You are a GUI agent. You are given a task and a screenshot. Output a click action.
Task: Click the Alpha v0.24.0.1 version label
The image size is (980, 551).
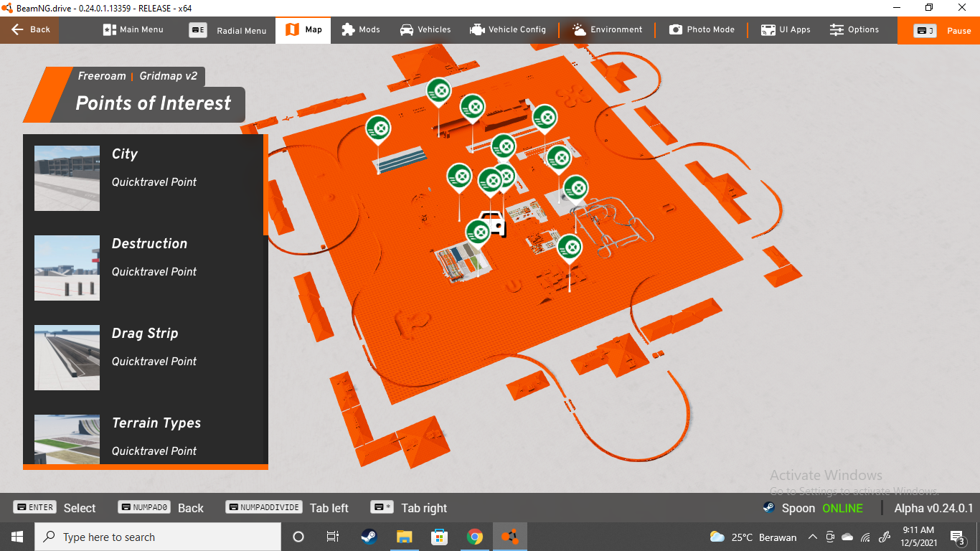coord(933,508)
